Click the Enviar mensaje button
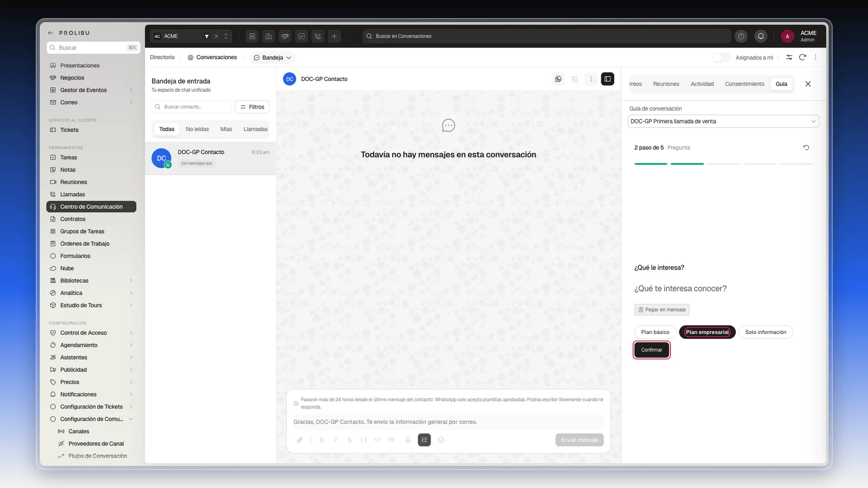The width and height of the screenshot is (868, 488). [580, 440]
